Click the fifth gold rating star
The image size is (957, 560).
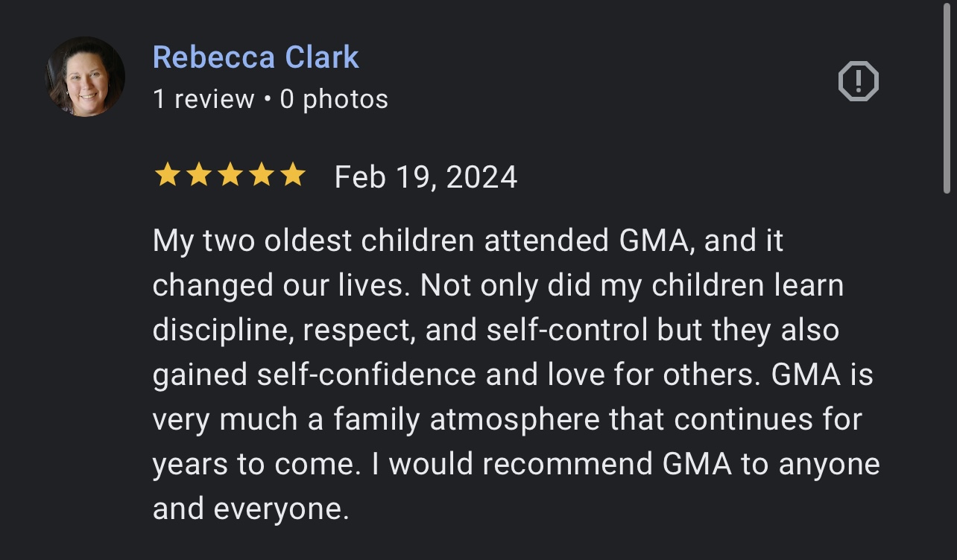click(293, 176)
